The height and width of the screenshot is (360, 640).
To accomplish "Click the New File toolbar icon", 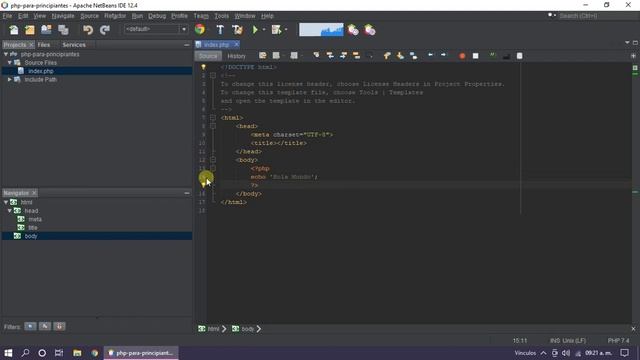I will (x=14, y=30).
